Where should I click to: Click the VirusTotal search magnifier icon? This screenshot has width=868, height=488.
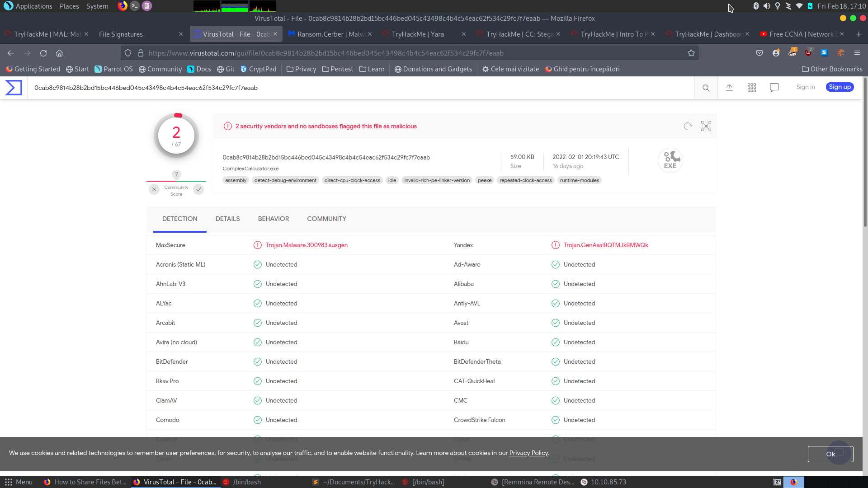706,88
